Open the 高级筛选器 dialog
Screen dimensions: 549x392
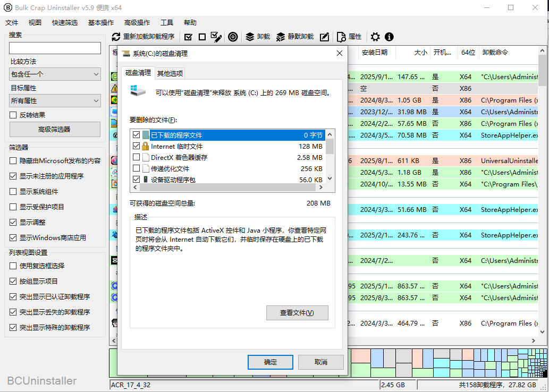pyautogui.click(x=54, y=129)
